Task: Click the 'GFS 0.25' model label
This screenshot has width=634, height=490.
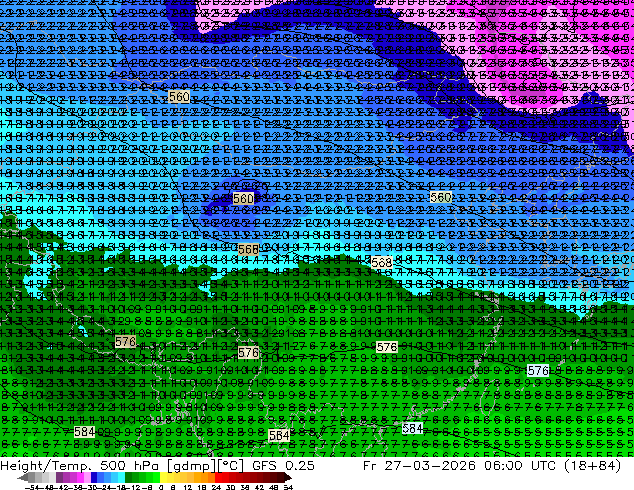Action: [283, 465]
